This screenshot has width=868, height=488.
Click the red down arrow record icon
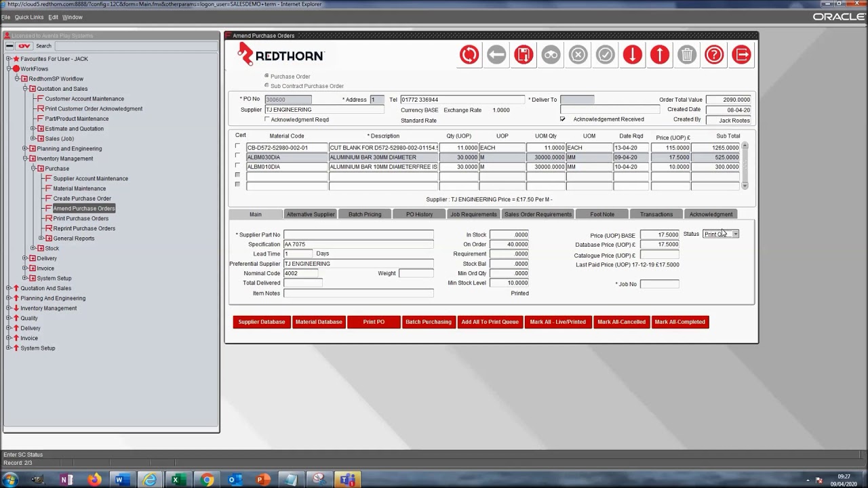click(x=632, y=55)
